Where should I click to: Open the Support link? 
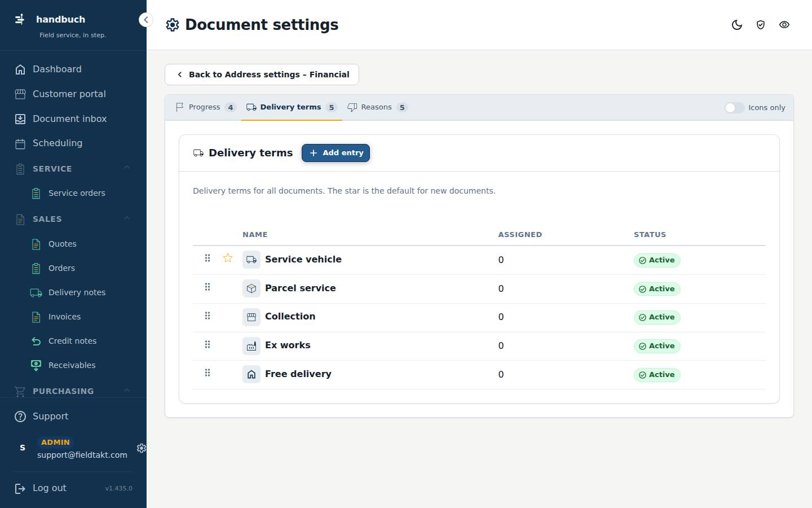[73, 417]
